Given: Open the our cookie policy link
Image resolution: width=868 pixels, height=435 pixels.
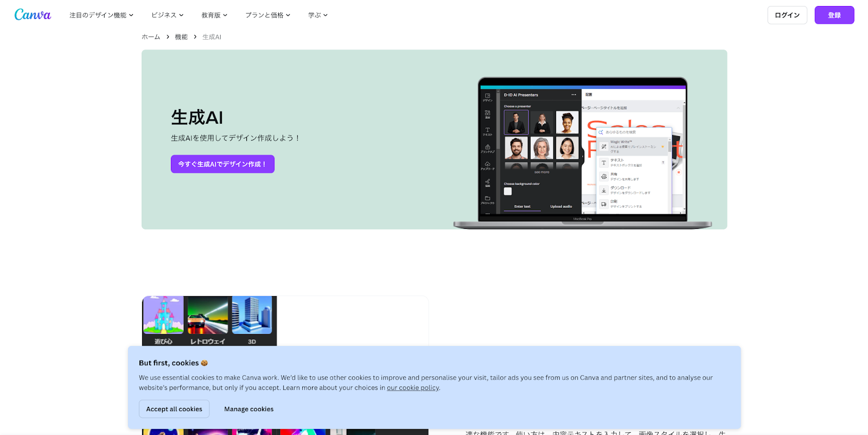Looking at the screenshot, I should coord(413,388).
